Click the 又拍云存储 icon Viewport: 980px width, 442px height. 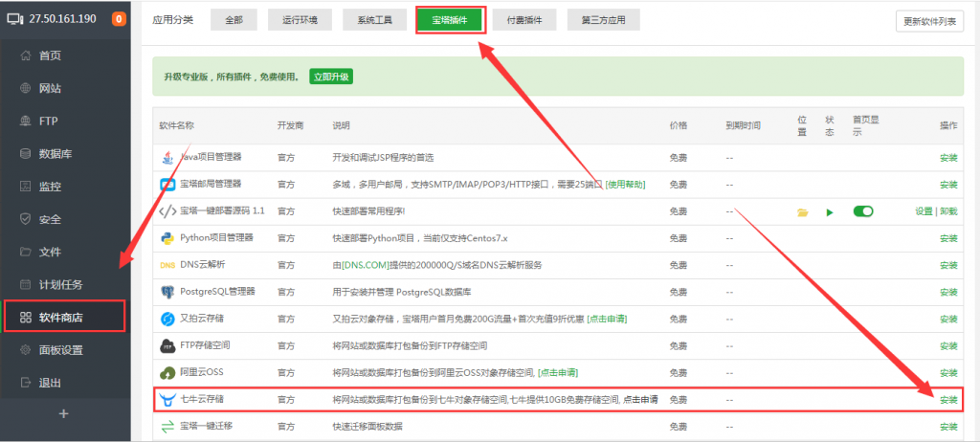point(167,319)
